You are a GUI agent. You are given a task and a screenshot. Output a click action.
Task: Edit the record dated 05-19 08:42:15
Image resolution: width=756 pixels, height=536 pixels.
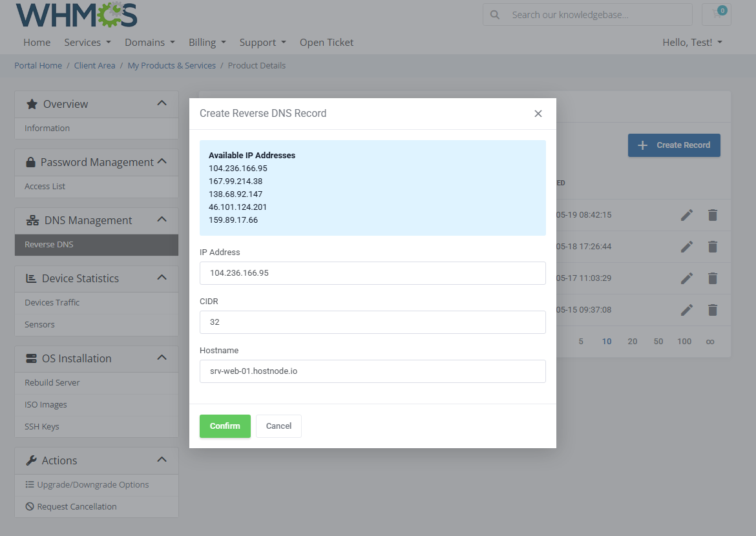tap(687, 215)
